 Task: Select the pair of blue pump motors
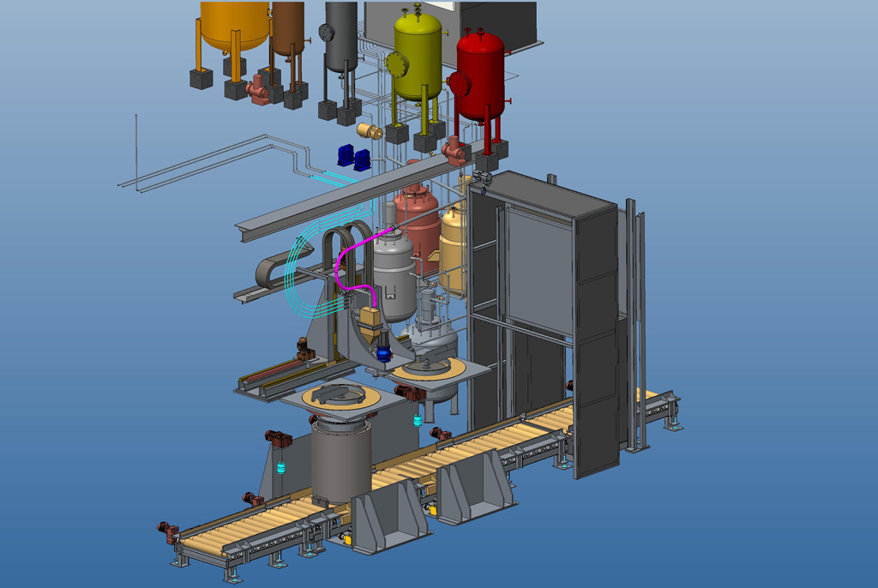[354, 156]
